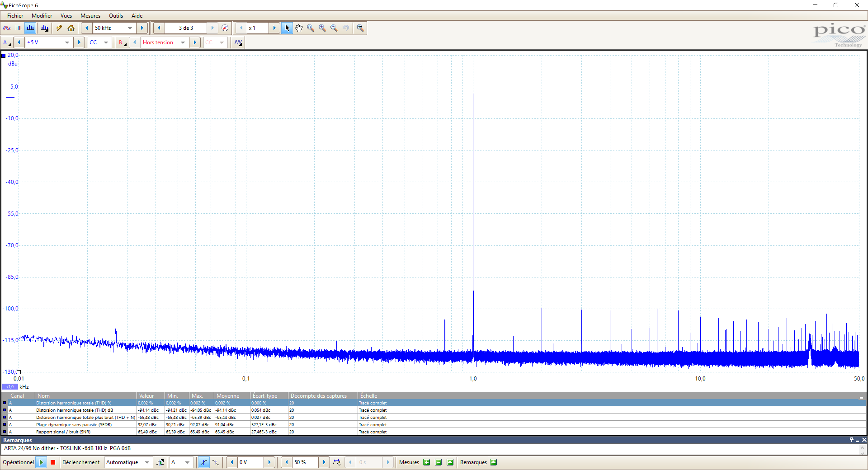Open advanced trigger settings icon
Image resolution: width=868 pixels, height=470 pixels.
click(160, 462)
